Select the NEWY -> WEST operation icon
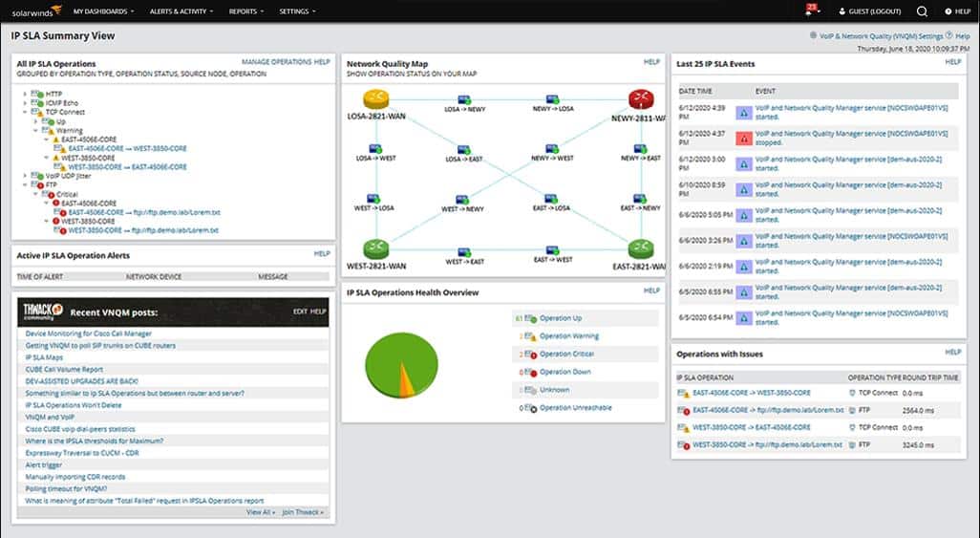This screenshot has height=538, width=980. pos(552,148)
